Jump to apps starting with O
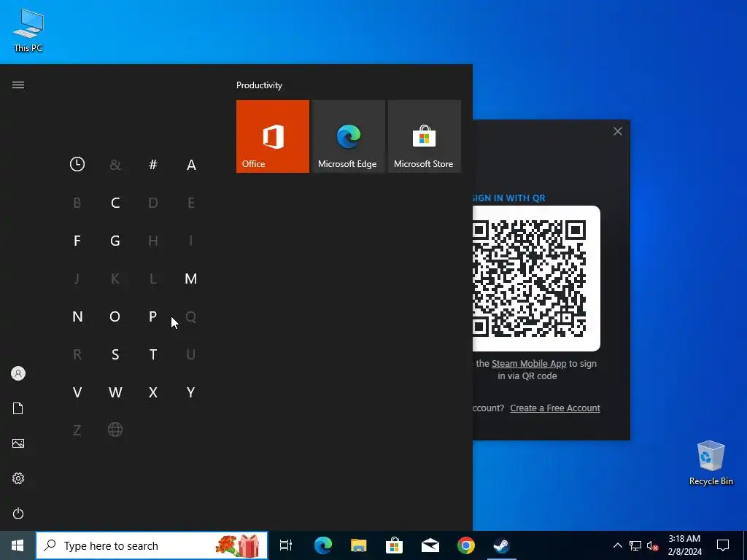The width and height of the screenshot is (747, 560). [x=115, y=316]
